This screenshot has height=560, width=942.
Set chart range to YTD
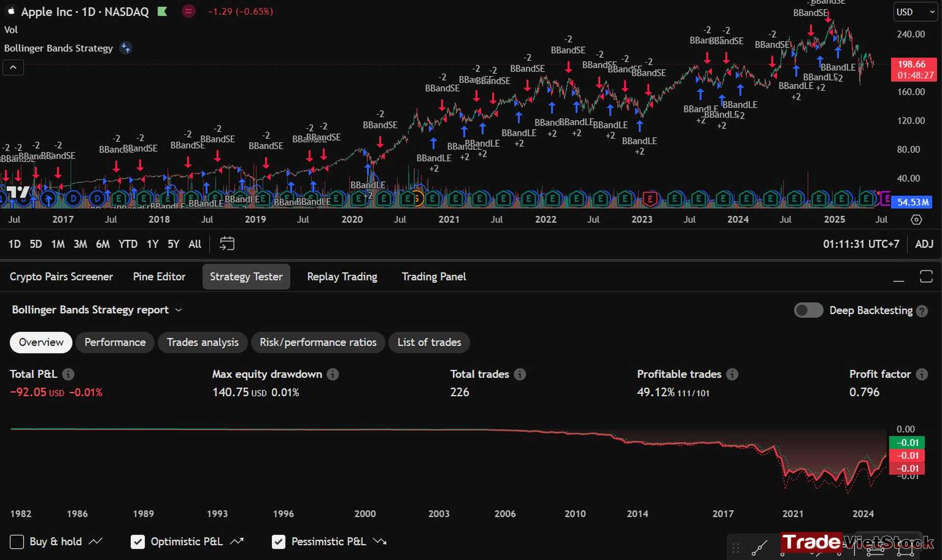tap(128, 244)
